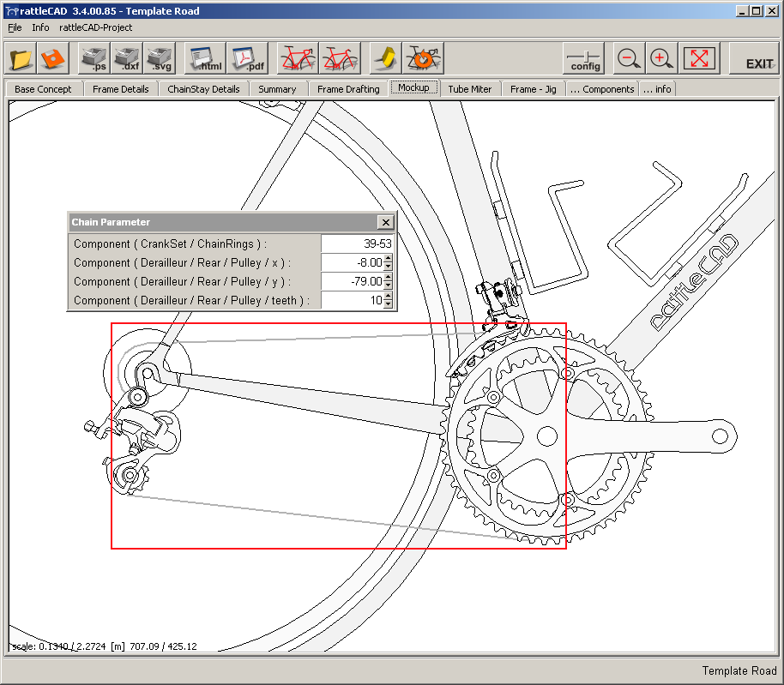Switch to Summary tab
Image resolution: width=784 pixels, height=685 pixels.
tap(277, 89)
